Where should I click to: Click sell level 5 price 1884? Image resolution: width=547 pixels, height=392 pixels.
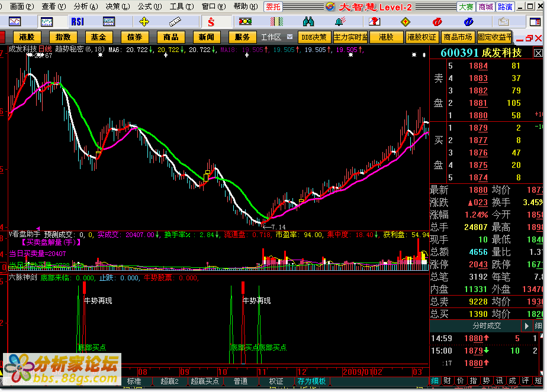click(478, 66)
